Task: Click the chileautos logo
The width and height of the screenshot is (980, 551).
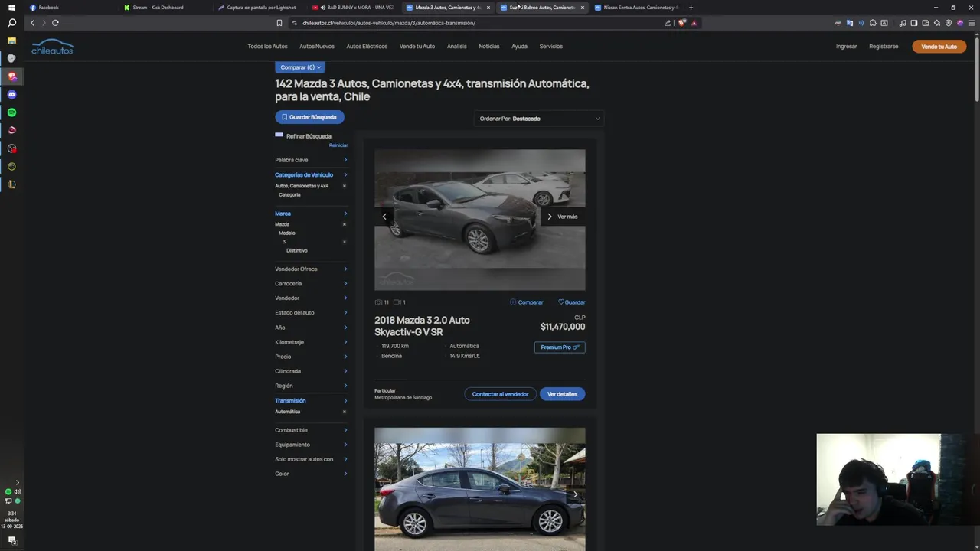Action: [52, 47]
